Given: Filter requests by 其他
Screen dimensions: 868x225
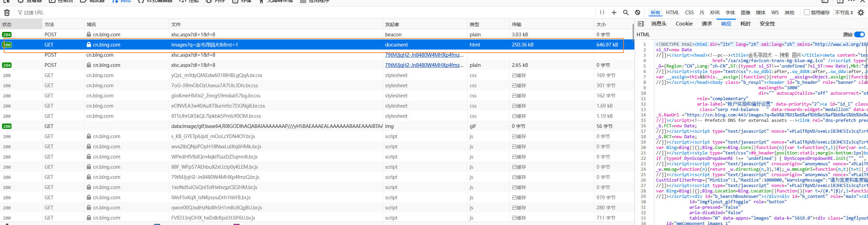Looking at the screenshot, I should pos(789,13).
